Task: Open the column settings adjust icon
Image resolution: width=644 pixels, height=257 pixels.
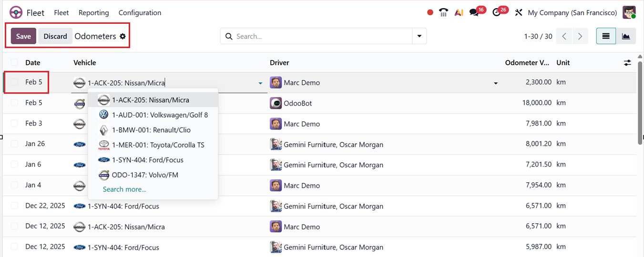Action: click(x=627, y=63)
